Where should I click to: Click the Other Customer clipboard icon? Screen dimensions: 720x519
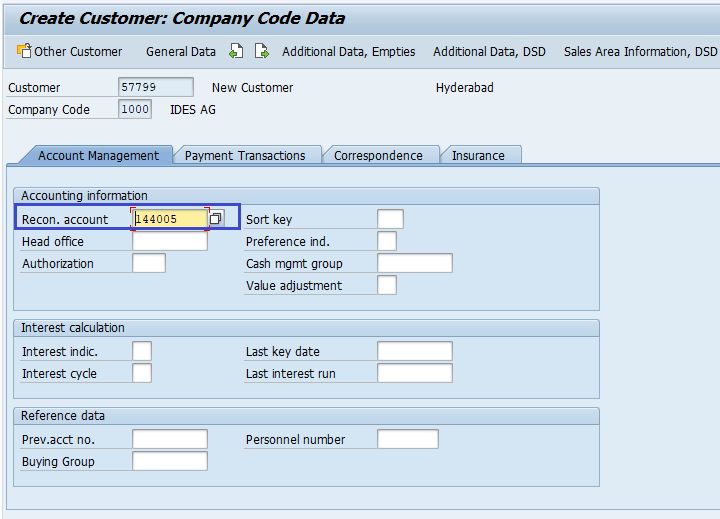click(24, 51)
